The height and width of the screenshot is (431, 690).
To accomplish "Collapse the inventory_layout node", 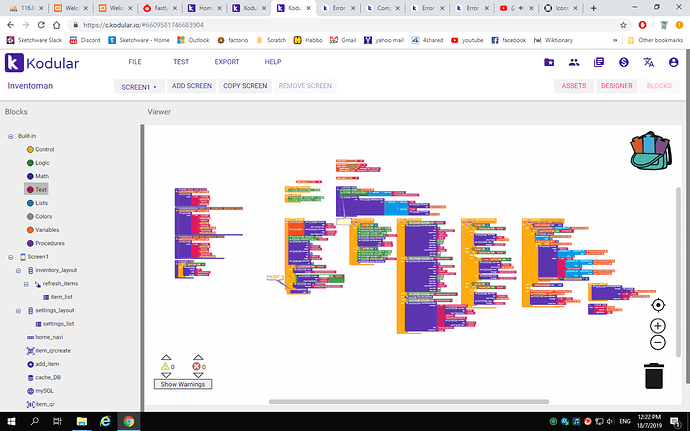I will point(18,271).
